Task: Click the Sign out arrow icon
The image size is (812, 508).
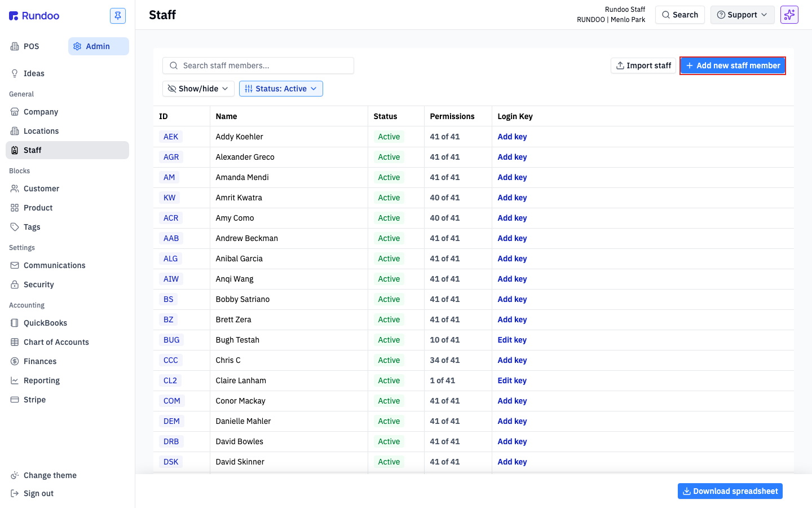Action: pos(15,493)
